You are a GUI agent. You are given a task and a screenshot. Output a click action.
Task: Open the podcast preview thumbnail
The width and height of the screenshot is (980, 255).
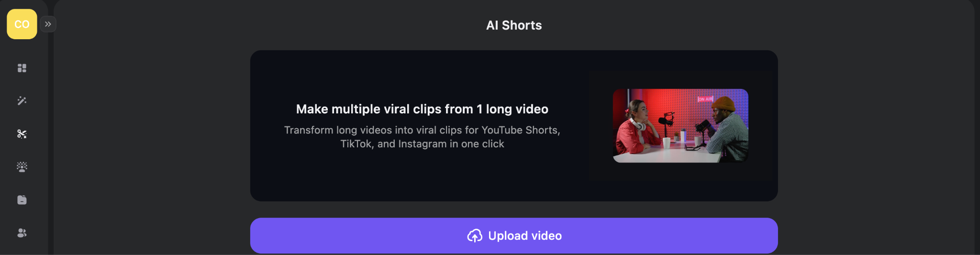tap(680, 126)
